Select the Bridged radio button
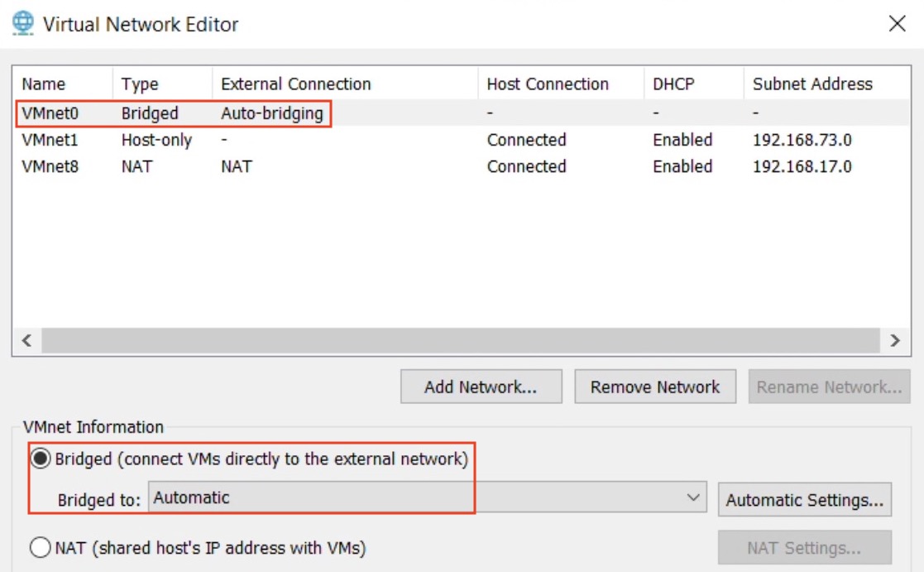 point(40,459)
